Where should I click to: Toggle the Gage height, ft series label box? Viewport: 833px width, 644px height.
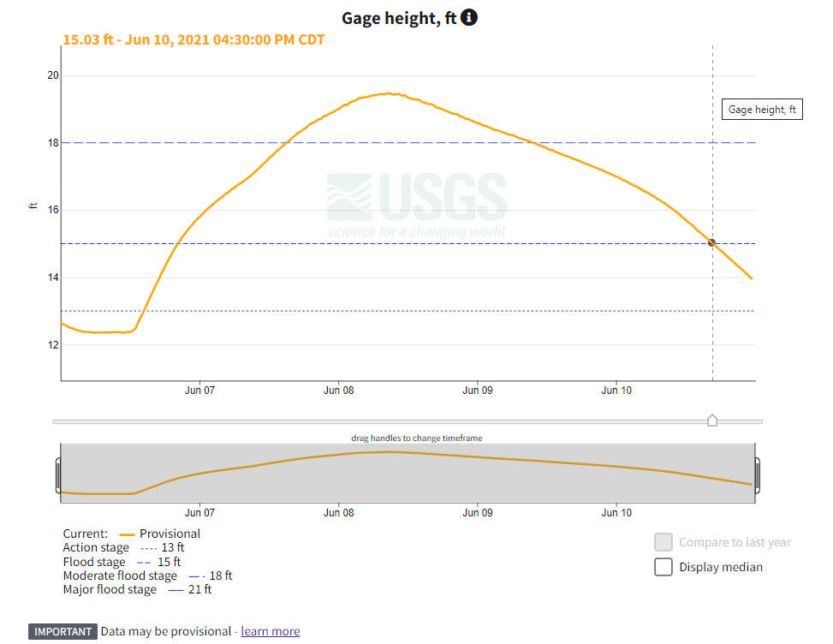(762, 109)
